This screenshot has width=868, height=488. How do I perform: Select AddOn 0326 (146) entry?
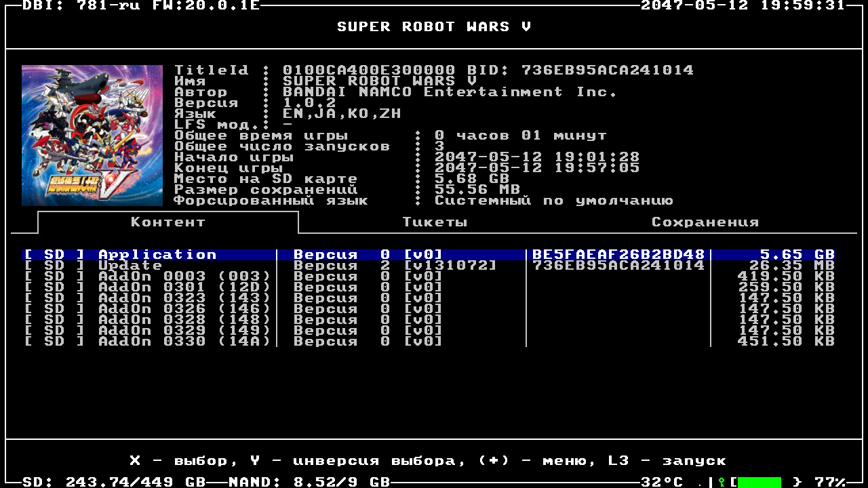pos(184,309)
